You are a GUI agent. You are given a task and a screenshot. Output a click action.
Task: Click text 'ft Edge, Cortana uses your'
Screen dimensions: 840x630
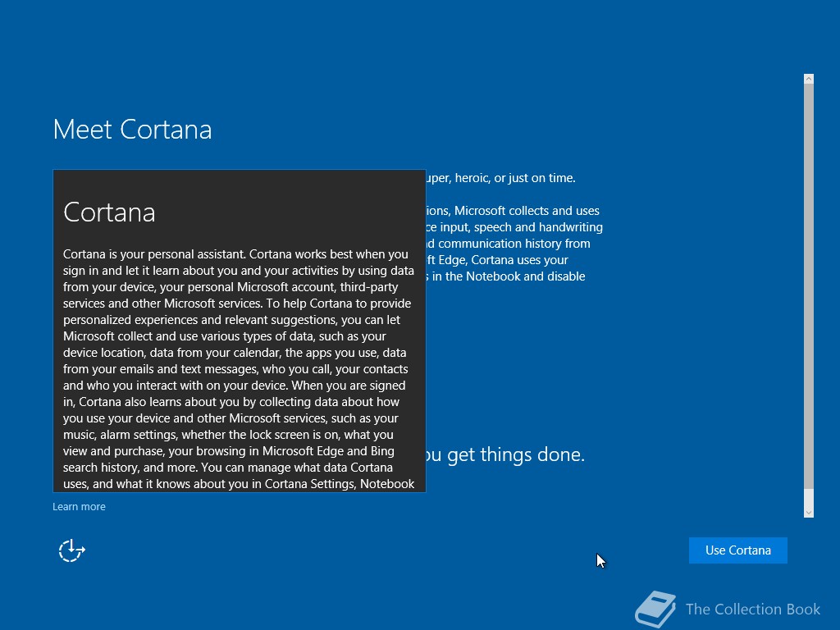pos(497,260)
